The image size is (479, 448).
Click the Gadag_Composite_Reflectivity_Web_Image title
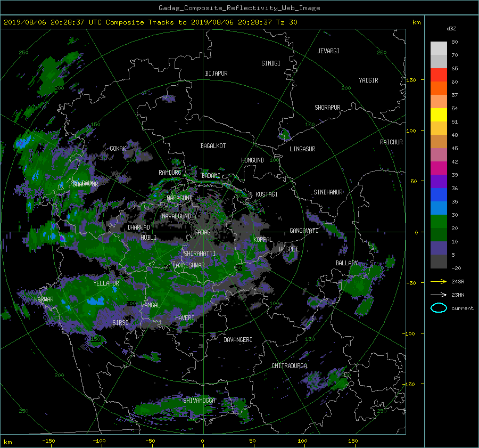[239, 8]
